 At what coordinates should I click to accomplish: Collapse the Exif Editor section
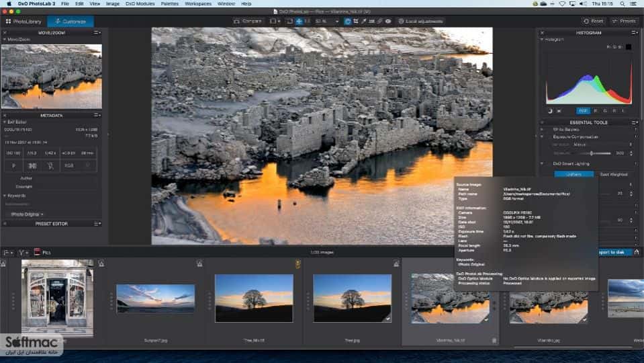pyautogui.click(x=5, y=122)
